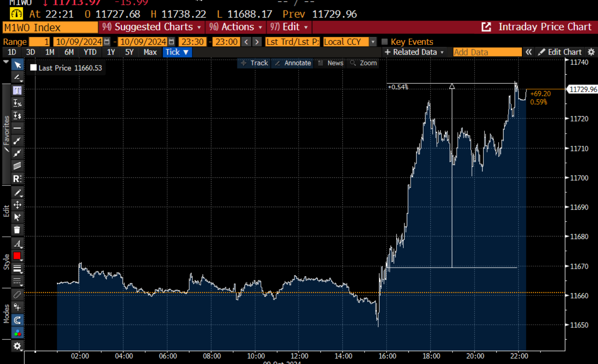Open the Actions menu
The height and width of the screenshot is (364, 598).
[x=236, y=27]
